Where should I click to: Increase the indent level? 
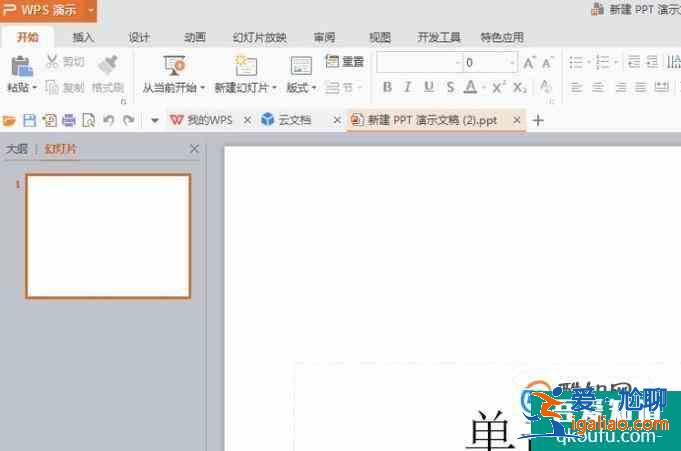pos(652,62)
